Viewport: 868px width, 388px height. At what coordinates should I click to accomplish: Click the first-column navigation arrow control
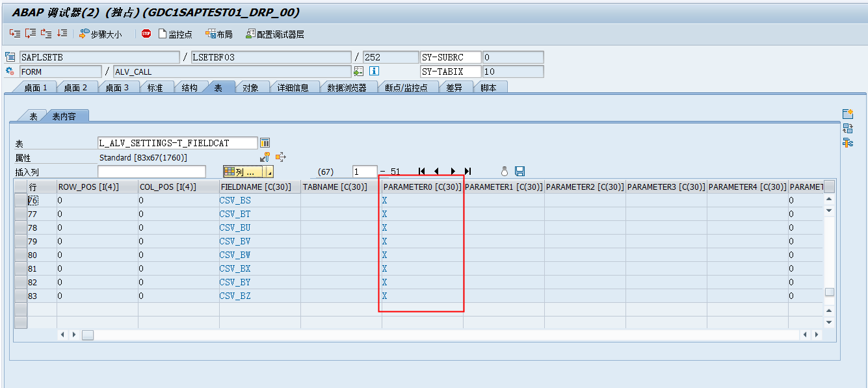click(x=421, y=171)
